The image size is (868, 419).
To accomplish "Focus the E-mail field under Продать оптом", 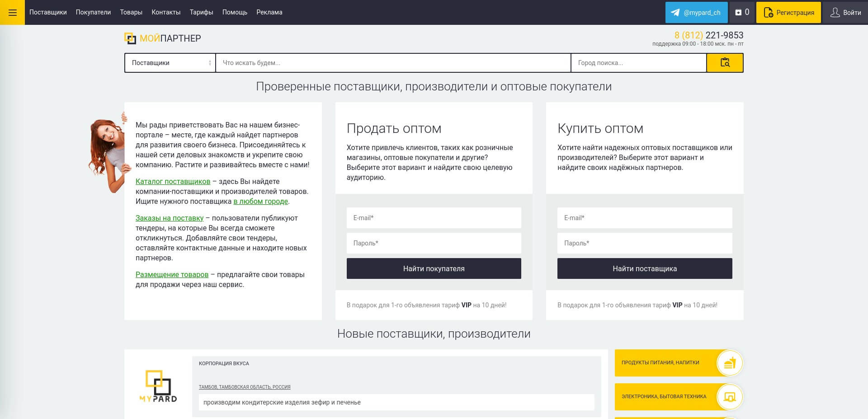I will 434,218.
